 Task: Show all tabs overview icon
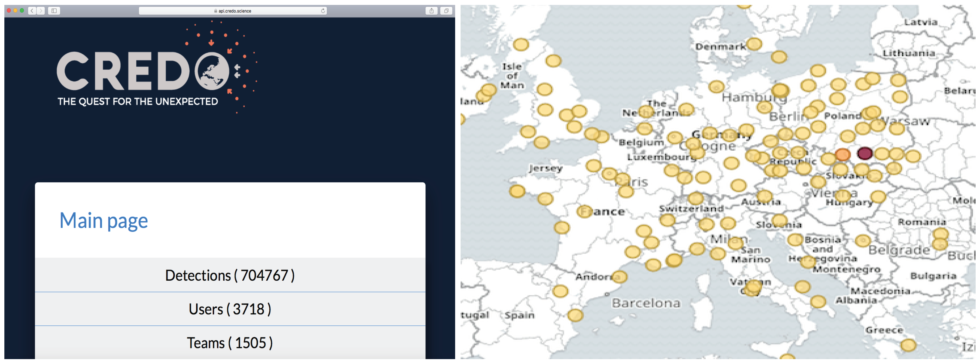coord(446,11)
